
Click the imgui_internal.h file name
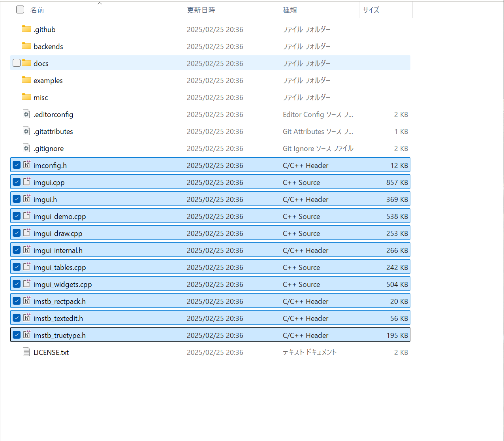(58, 251)
